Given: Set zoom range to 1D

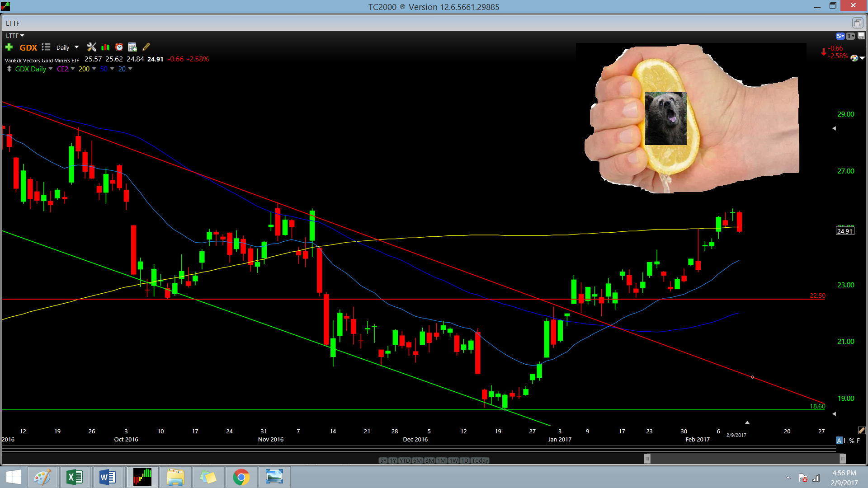Looking at the screenshot, I should pyautogui.click(x=465, y=460).
